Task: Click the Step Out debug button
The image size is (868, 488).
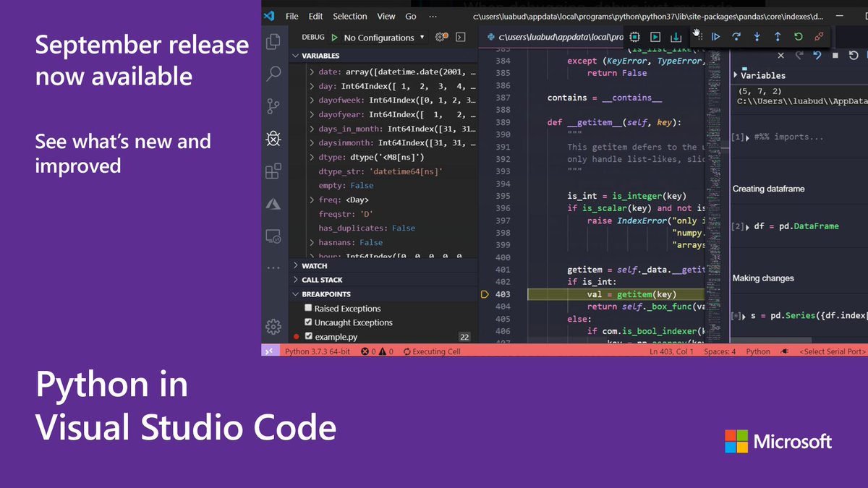Action: pyautogui.click(x=778, y=36)
